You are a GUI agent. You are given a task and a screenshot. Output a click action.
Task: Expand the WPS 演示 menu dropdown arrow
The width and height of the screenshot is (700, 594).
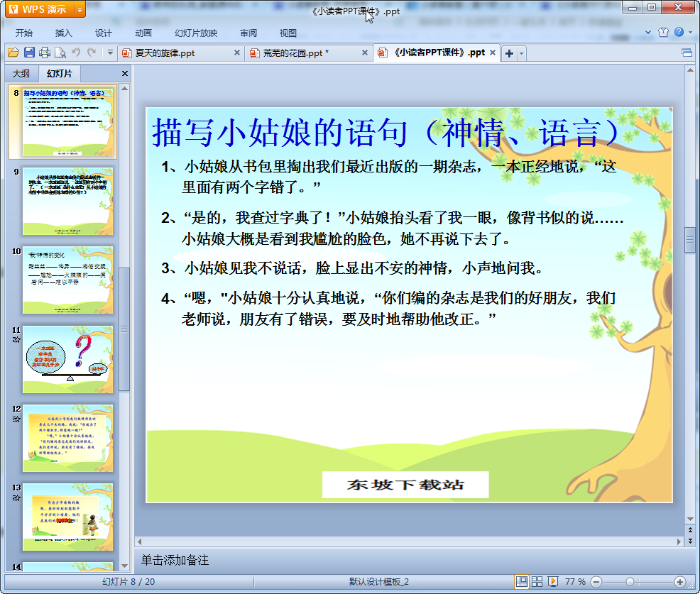pyautogui.click(x=80, y=9)
